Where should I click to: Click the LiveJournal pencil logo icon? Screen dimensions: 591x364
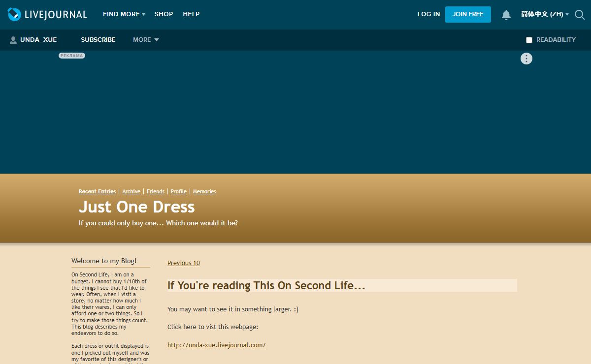(x=15, y=14)
